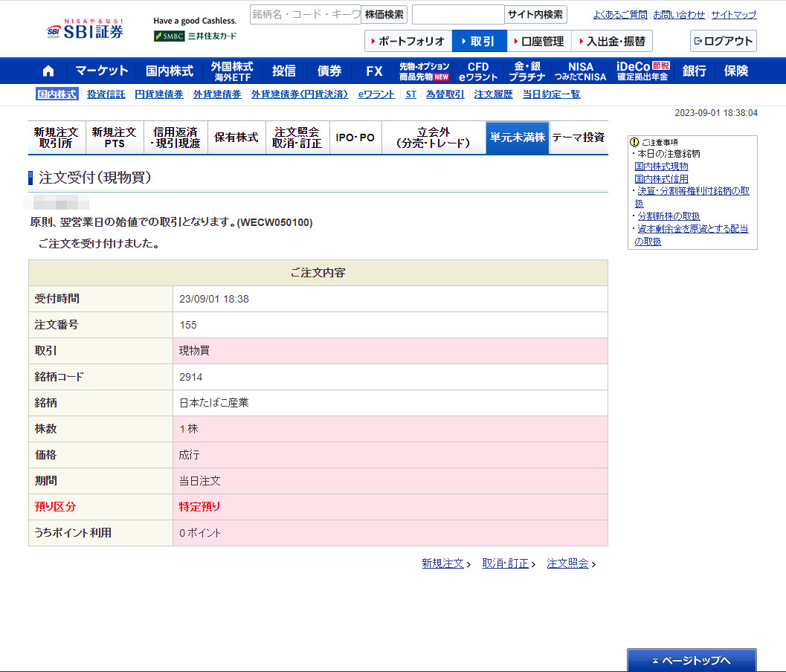786x672 pixels.
Task: Open iDeCo 確定拠出年金 in navigation bar
Action: pyautogui.click(x=642, y=71)
